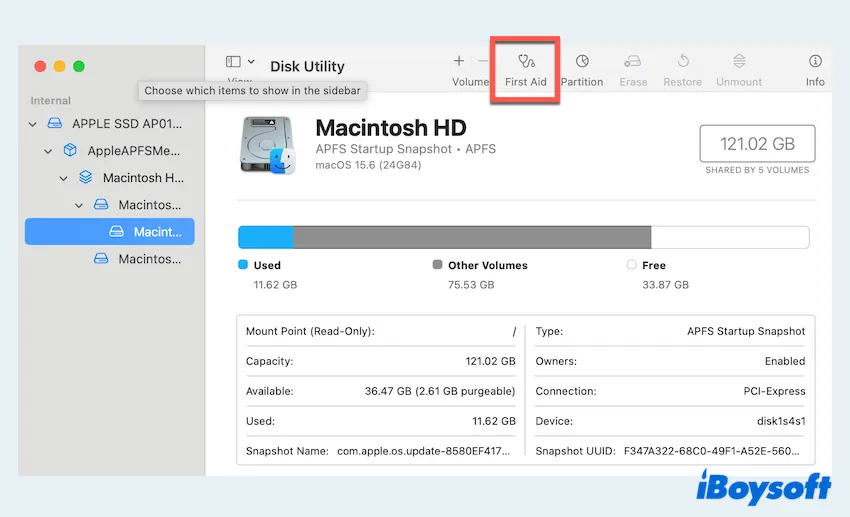Click the blue used segment of storage bar
Screen dimensions: 850x517
pyautogui.click(x=266, y=237)
